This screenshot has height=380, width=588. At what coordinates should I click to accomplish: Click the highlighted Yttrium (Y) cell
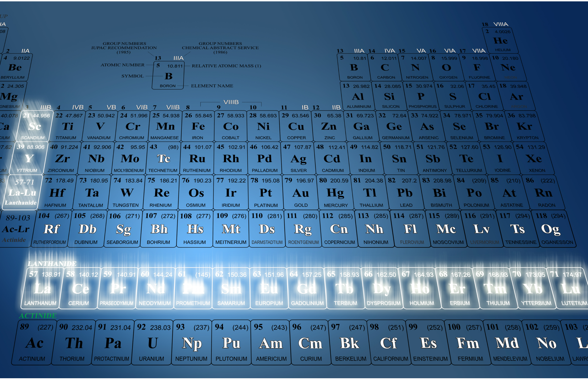(x=29, y=158)
